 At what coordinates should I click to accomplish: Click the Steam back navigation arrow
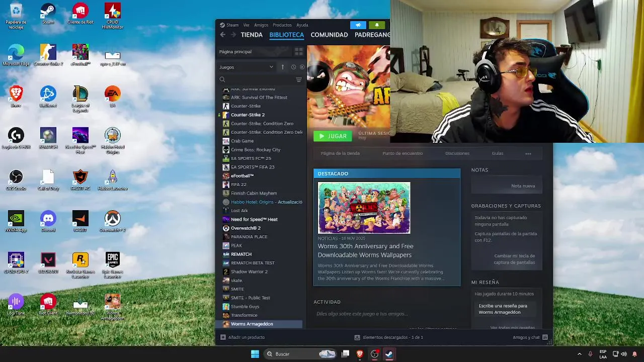223,35
